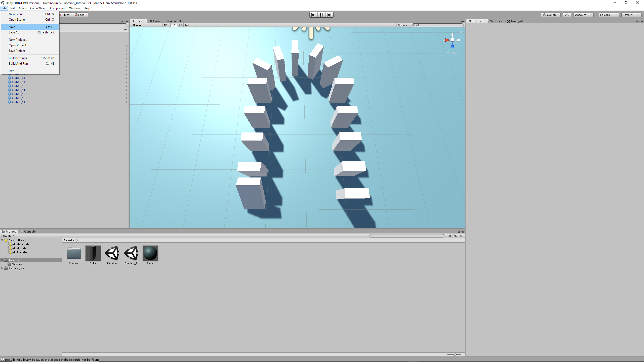Screen dimensions: 644x362
Task: Open the Gizmos dropdown
Action: click(403, 25)
